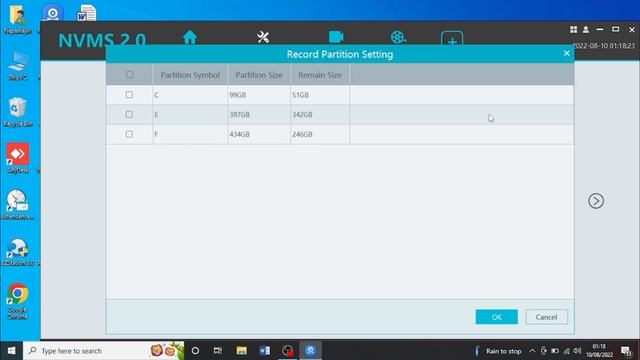Select the 434GB partition size cell
640x360 pixels.
tap(259, 134)
